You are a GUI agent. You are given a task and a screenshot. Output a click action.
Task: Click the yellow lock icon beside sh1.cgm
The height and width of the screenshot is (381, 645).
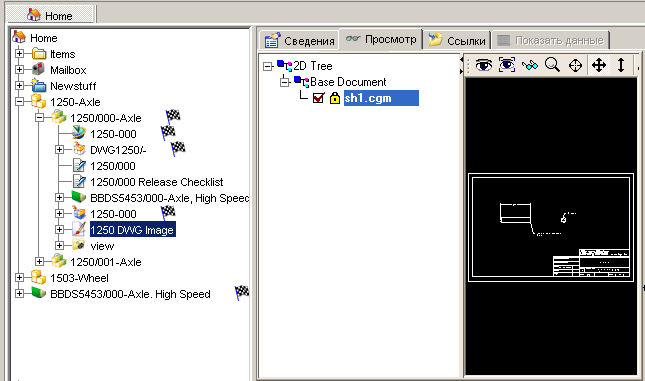click(335, 98)
